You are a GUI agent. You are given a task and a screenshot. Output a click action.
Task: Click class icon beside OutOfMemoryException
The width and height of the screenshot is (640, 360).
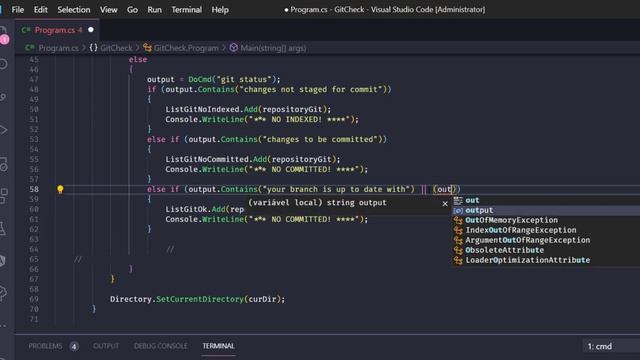[x=458, y=220]
